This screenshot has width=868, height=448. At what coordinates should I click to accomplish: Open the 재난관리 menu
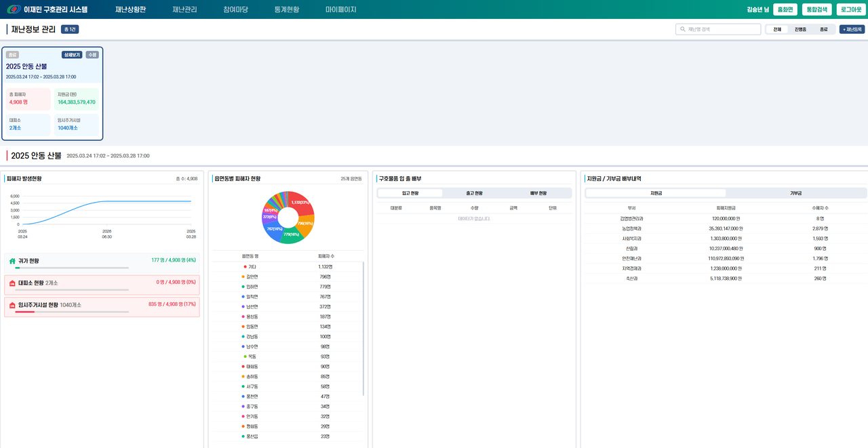click(184, 9)
